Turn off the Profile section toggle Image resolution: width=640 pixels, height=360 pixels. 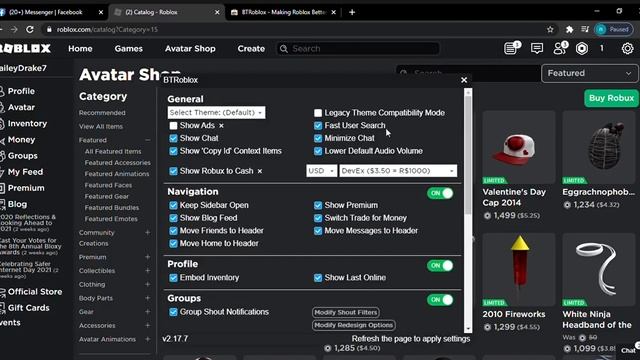click(440, 266)
